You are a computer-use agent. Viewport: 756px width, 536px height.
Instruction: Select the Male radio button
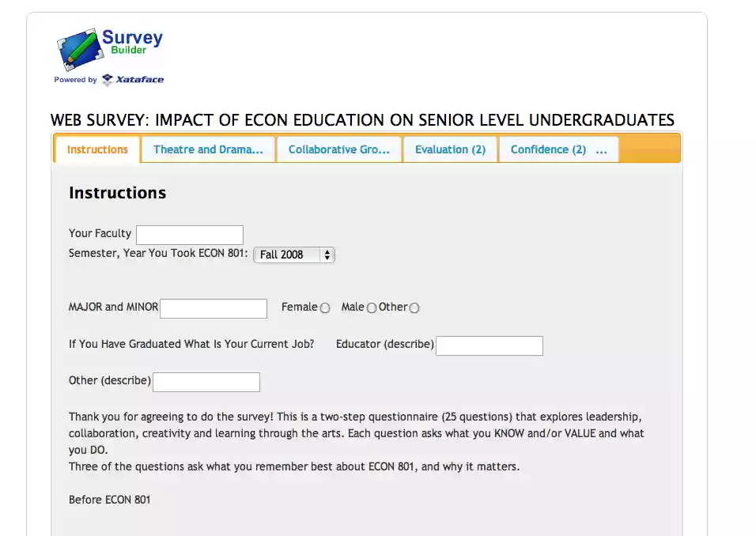[372, 308]
